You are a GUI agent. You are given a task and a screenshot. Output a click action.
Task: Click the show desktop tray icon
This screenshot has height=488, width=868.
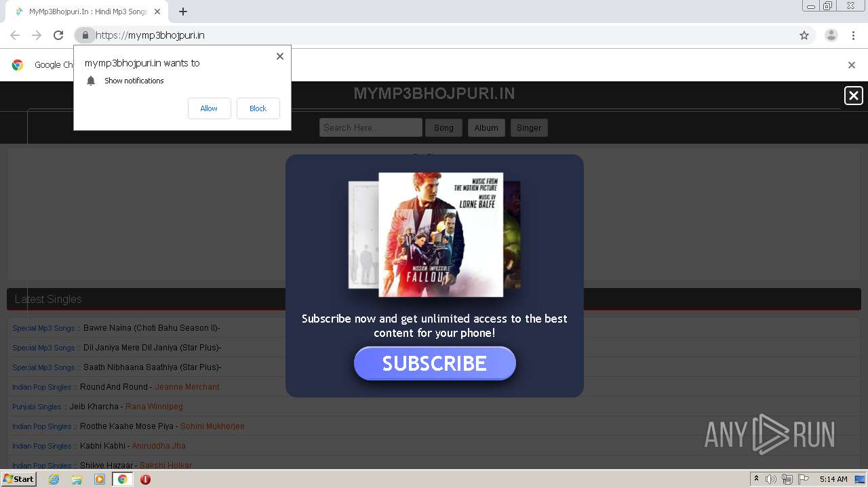pyautogui.click(x=860, y=479)
